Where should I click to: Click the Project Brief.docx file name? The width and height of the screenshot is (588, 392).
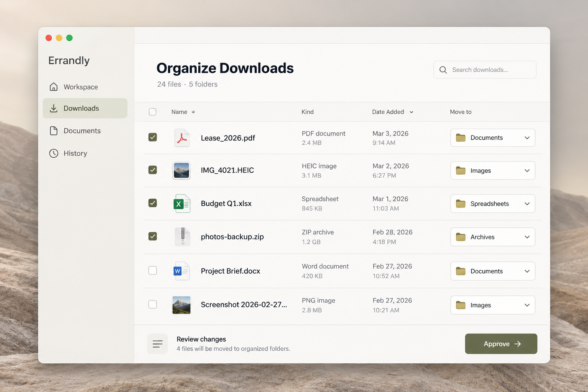pyautogui.click(x=230, y=271)
